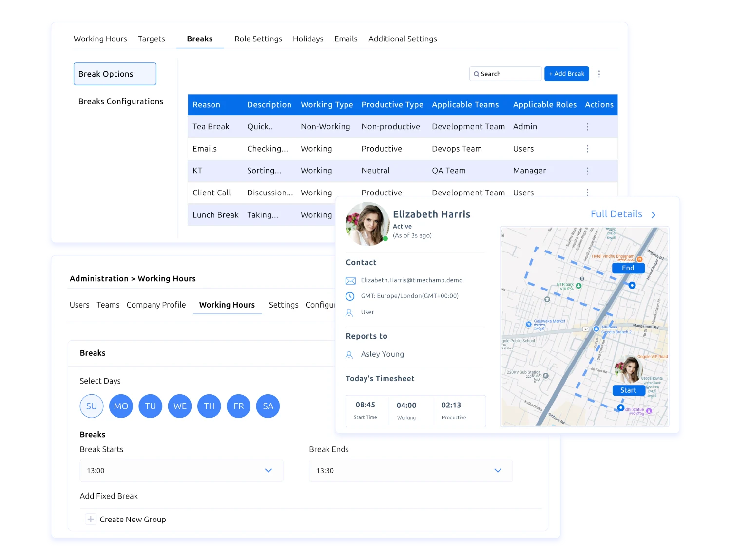Open the Break Ends time dropdown

[x=498, y=470]
